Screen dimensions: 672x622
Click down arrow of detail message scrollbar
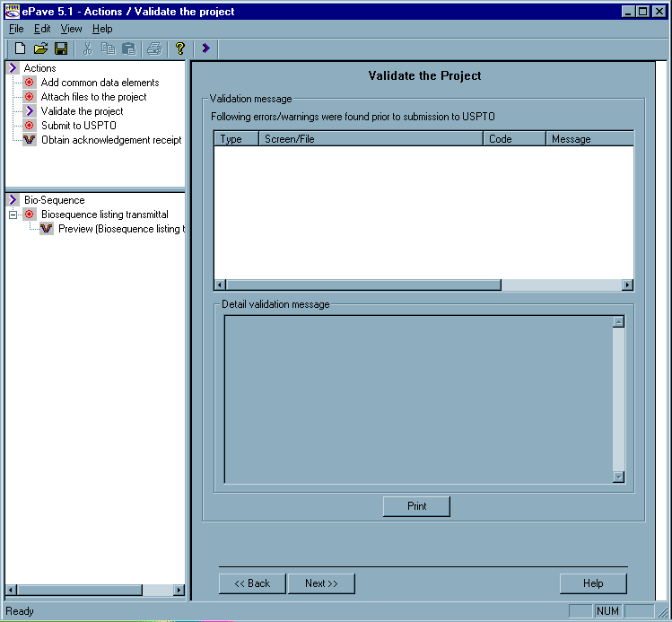click(618, 477)
